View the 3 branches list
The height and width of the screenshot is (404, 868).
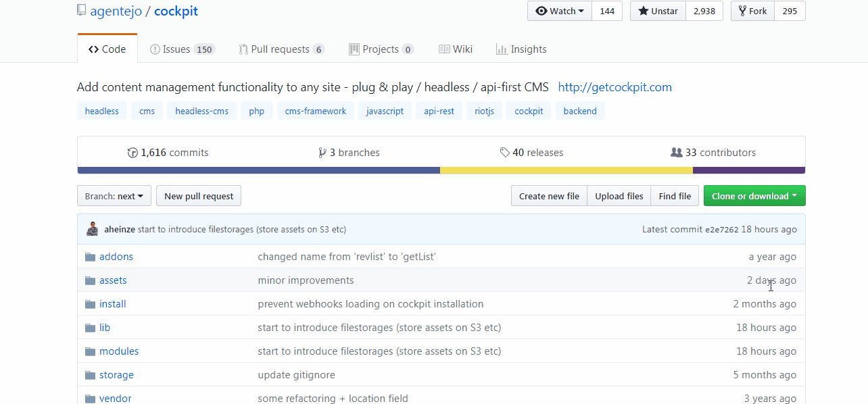349,153
